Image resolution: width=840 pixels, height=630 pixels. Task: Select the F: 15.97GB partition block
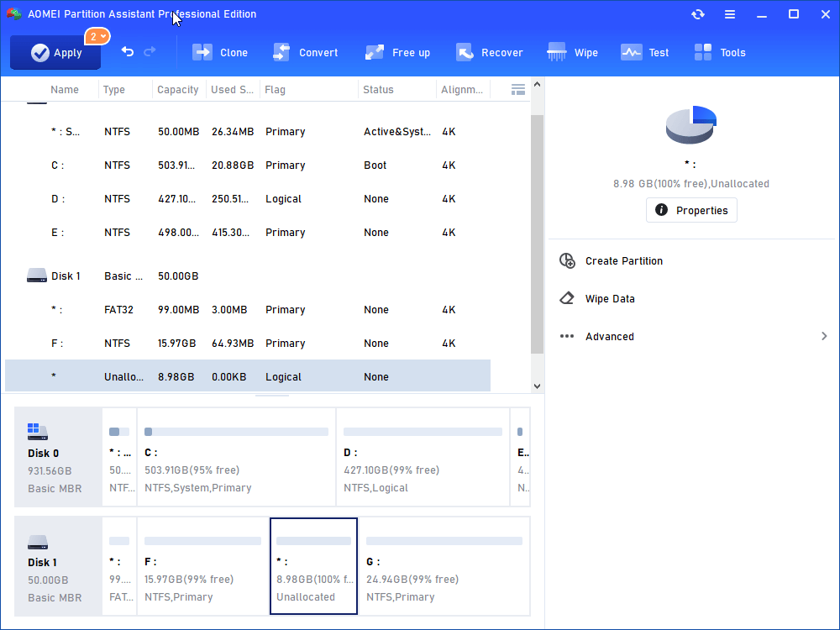pos(203,566)
